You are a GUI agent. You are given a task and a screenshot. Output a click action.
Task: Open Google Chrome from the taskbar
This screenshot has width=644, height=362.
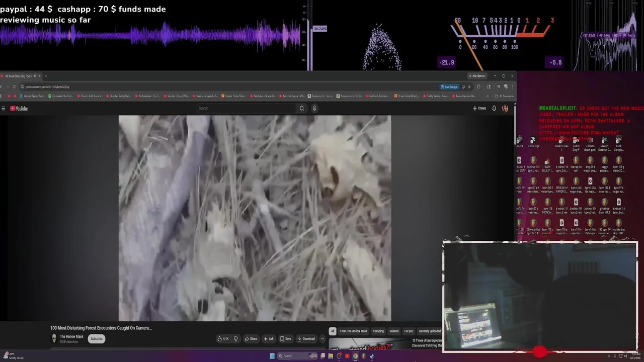pos(355,356)
